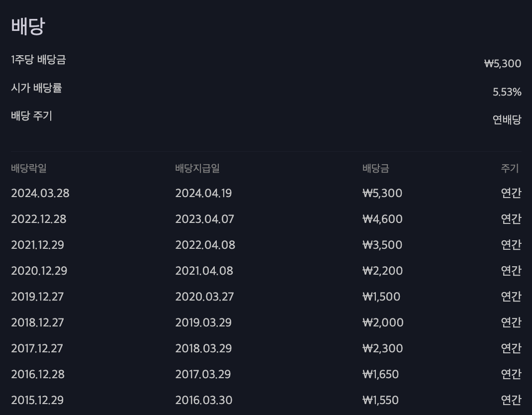532x415 pixels.
Task: Select ex-dividend date 2022.12.28
Action: [39, 219]
